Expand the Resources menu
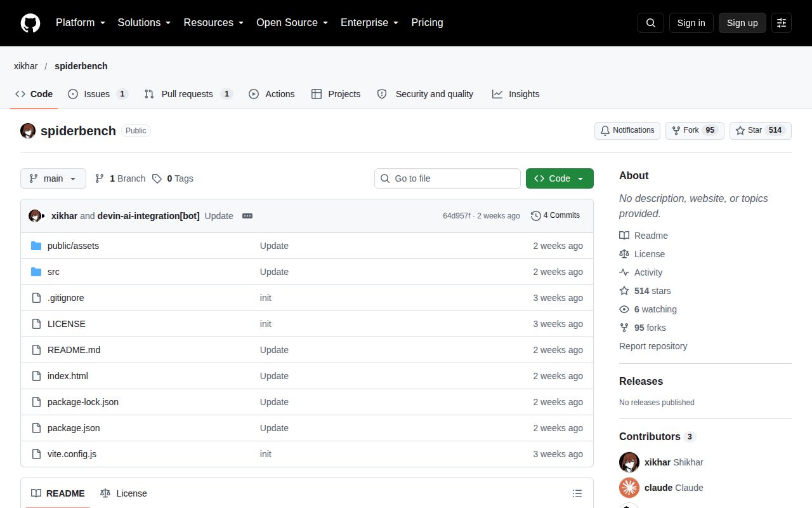Viewport: 812px width, 508px height. (x=214, y=22)
